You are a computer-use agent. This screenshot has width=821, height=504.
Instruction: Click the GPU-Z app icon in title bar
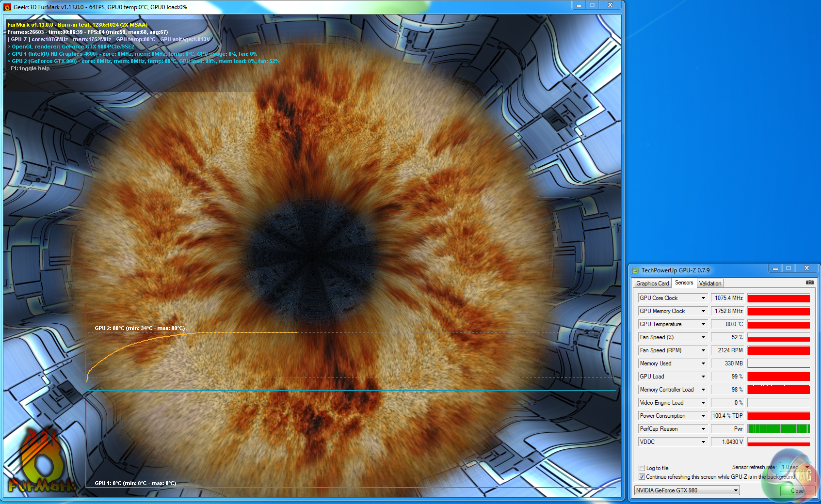coord(636,270)
